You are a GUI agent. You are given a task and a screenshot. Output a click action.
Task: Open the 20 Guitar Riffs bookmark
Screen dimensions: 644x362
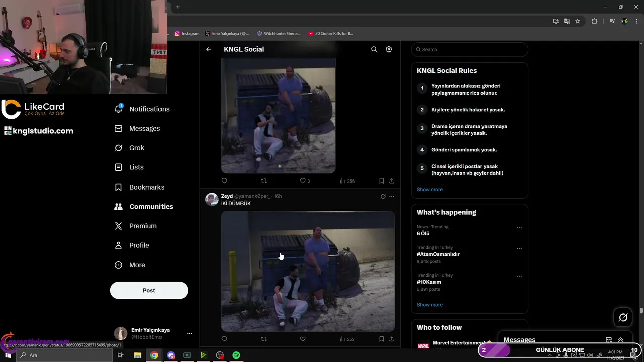point(331,34)
